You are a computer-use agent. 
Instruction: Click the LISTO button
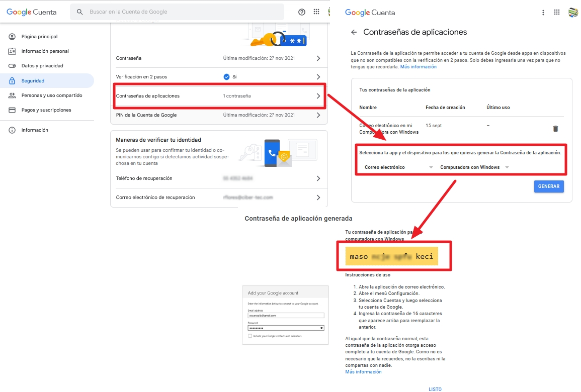(x=435, y=388)
